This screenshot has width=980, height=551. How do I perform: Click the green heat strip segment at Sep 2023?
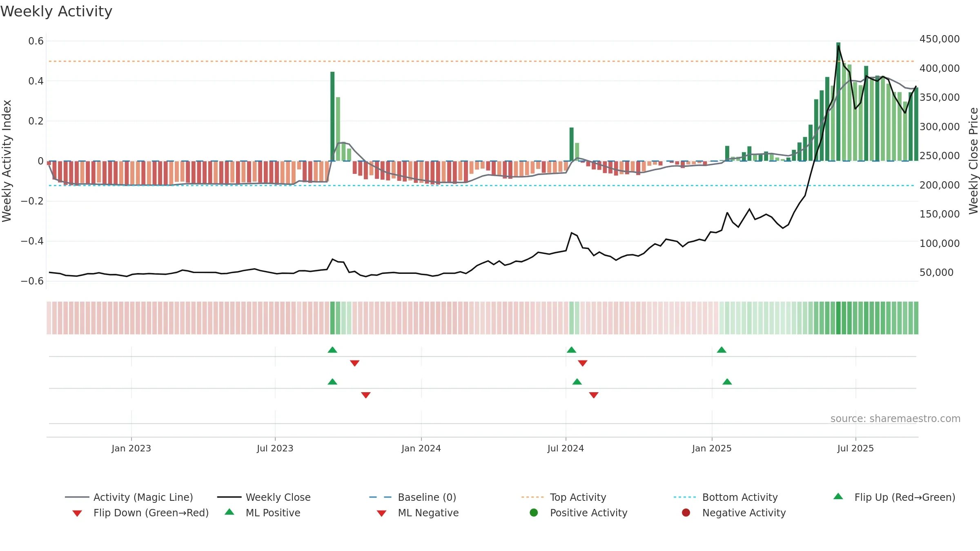(332, 318)
